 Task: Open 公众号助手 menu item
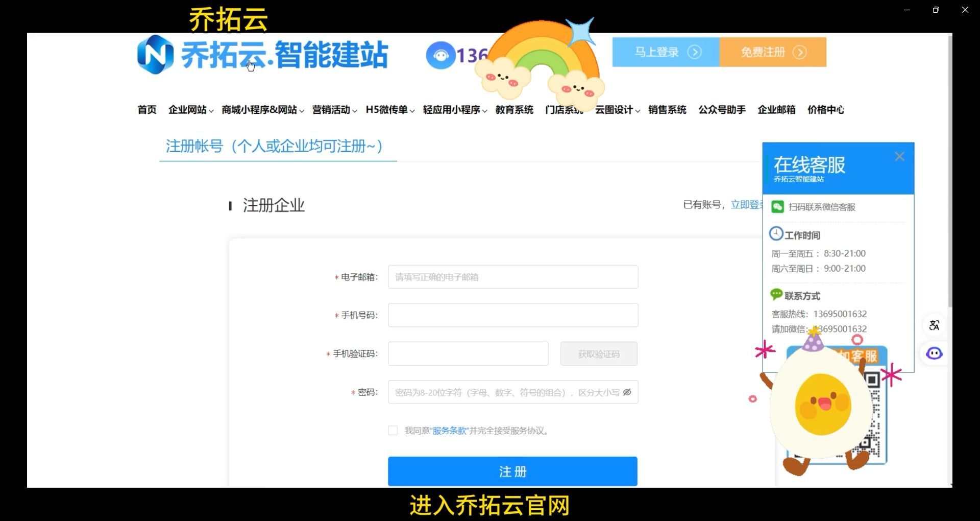pyautogui.click(x=722, y=110)
